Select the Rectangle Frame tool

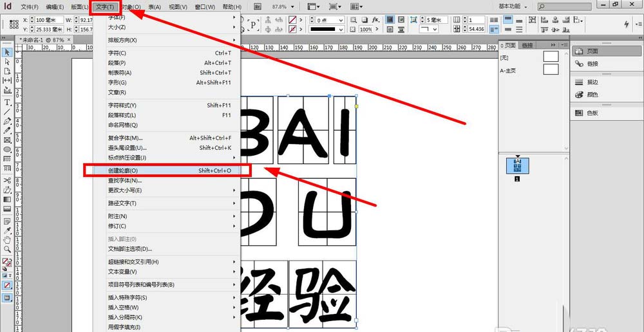(x=7, y=140)
